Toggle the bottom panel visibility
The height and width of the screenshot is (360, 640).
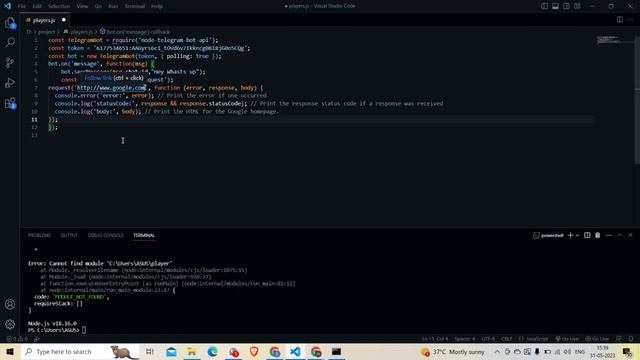(x=556, y=6)
